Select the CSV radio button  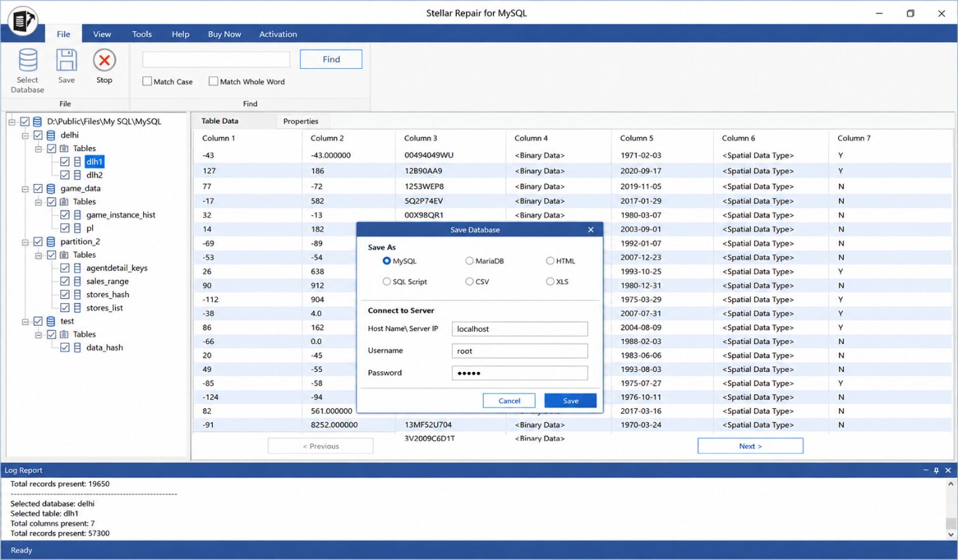[470, 282]
